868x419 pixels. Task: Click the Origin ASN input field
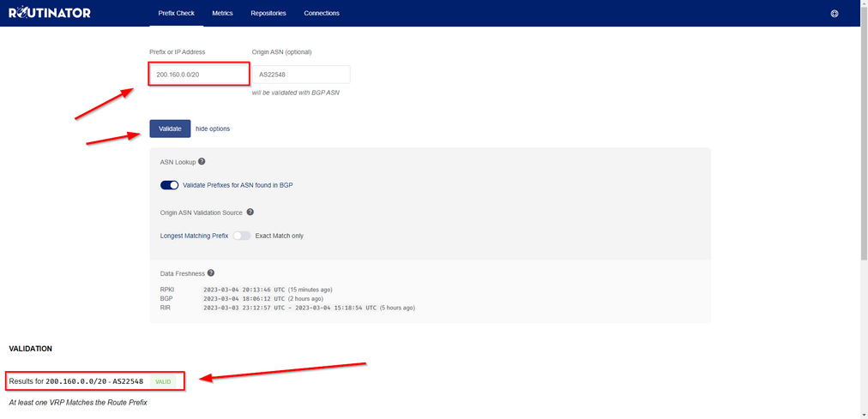coord(301,75)
